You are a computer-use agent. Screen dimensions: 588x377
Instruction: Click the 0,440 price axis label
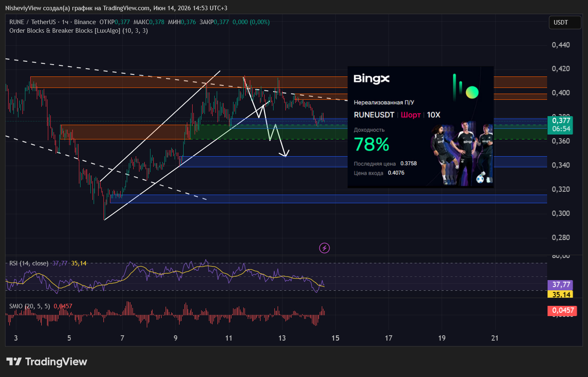click(561, 45)
